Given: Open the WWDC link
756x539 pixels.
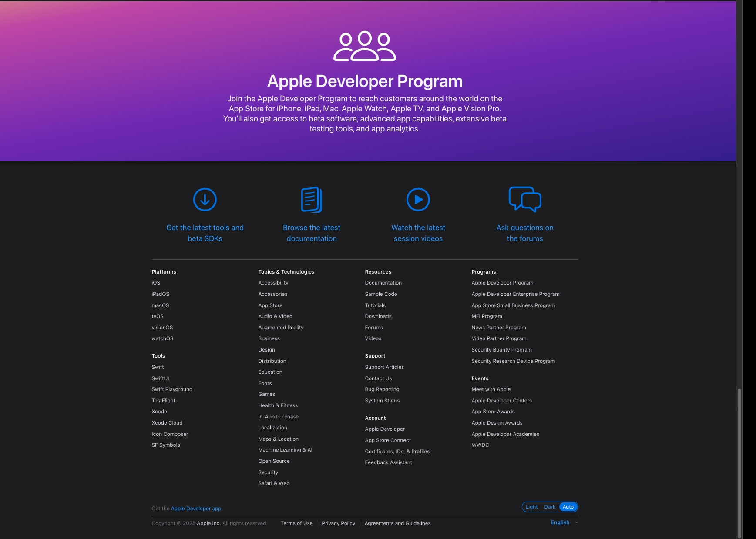Looking at the screenshot, I should pos(480,445).
